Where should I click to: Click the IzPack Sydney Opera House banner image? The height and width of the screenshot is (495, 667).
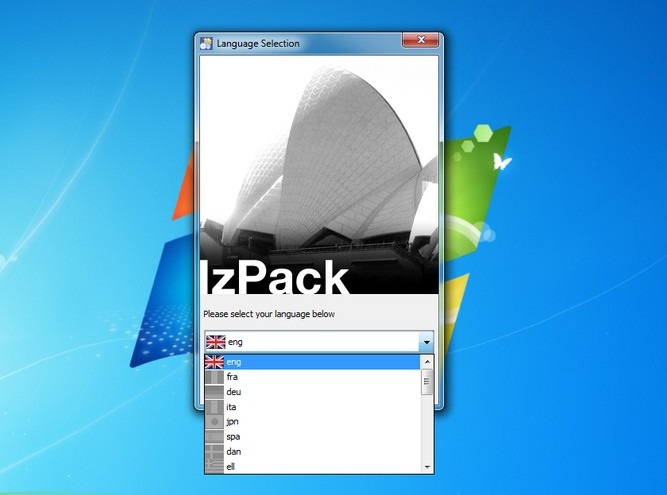coord(319,175)
